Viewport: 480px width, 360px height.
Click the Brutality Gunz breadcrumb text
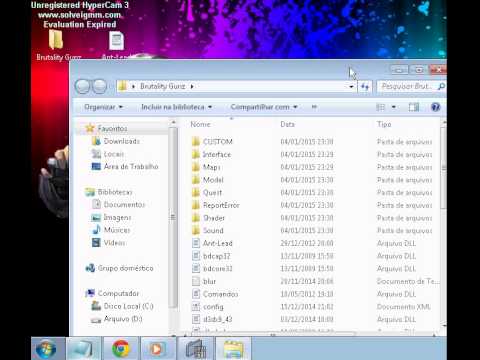tap(162, 86)
